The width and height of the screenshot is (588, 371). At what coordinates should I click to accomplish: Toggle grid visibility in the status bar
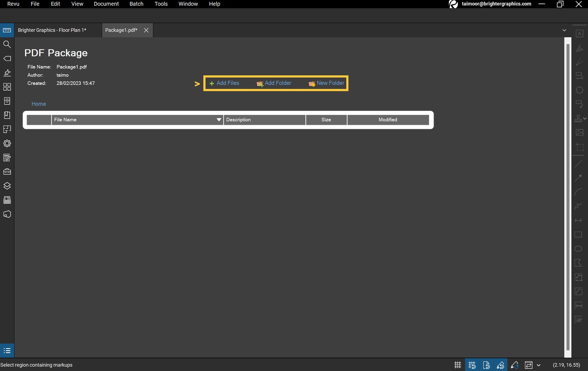coord(457,364)
